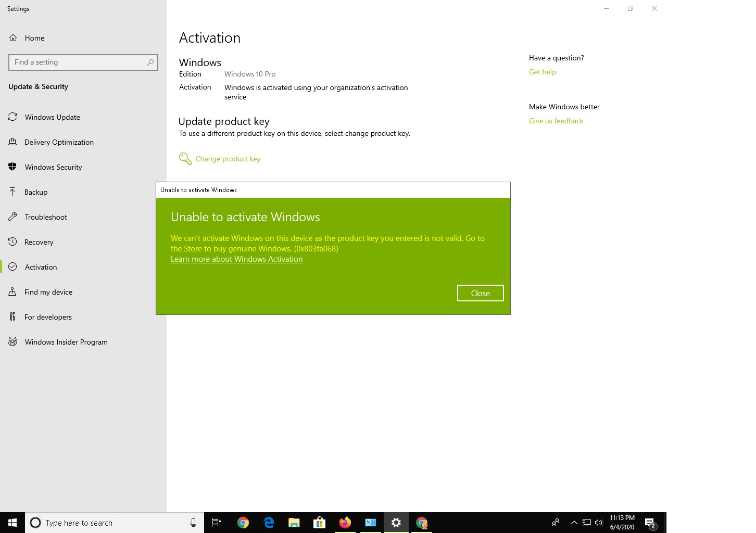This screenshot has height=533, width=756.
Task: Go to the For developers section
Action: (x=48, y=317)
